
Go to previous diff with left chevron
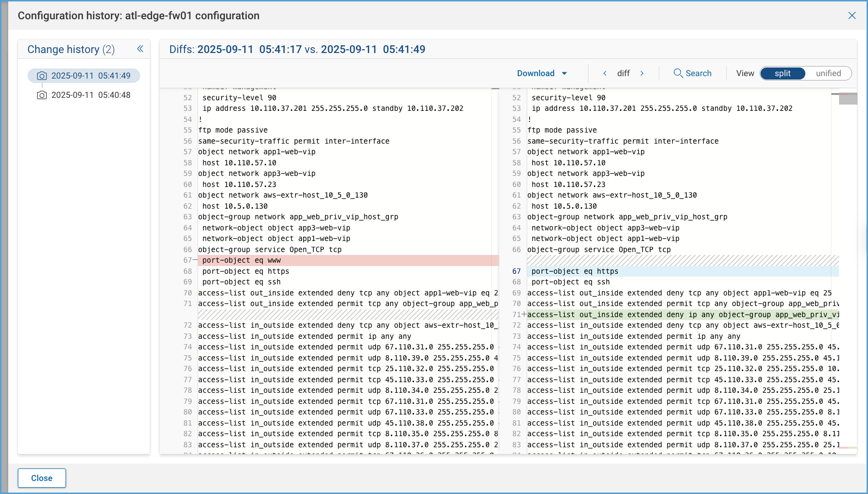tap(605, 73)
